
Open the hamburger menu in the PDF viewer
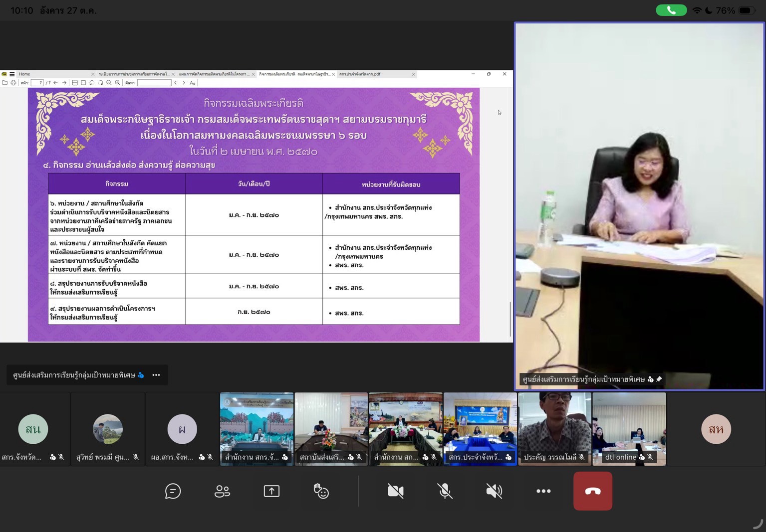12,74
